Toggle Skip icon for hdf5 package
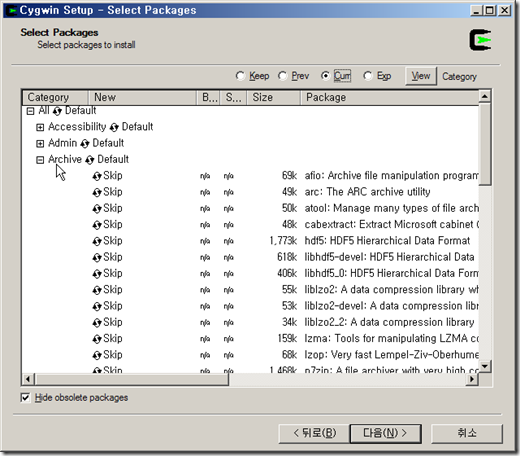520x456 pixels. click(97, 241)
